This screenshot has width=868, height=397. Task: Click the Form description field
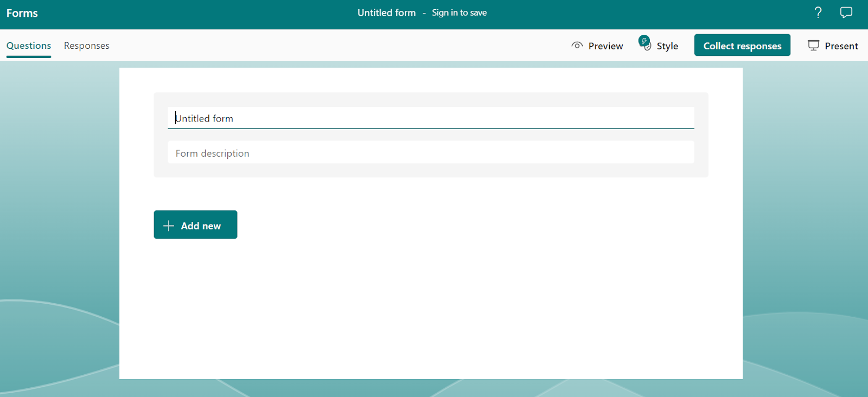point(431,152)
